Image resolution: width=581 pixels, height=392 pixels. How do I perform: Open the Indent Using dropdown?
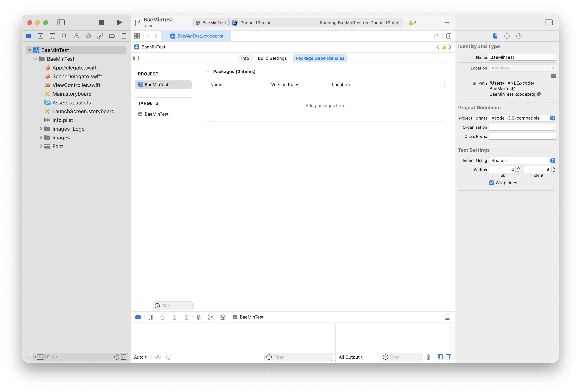coord(522,160)
